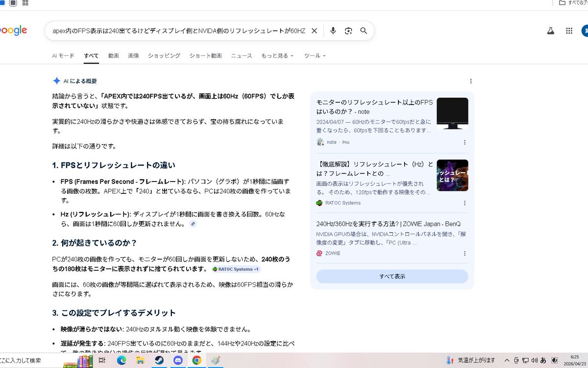Open File Explorer from the taskbar
The width and height of the screenshot is (588, 368).
tap(140, 360)
